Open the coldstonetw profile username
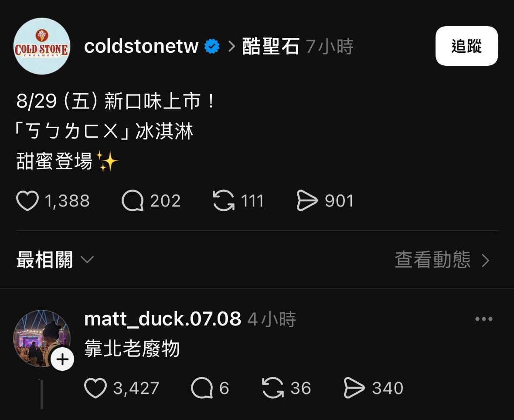 (x=141, y=46)
